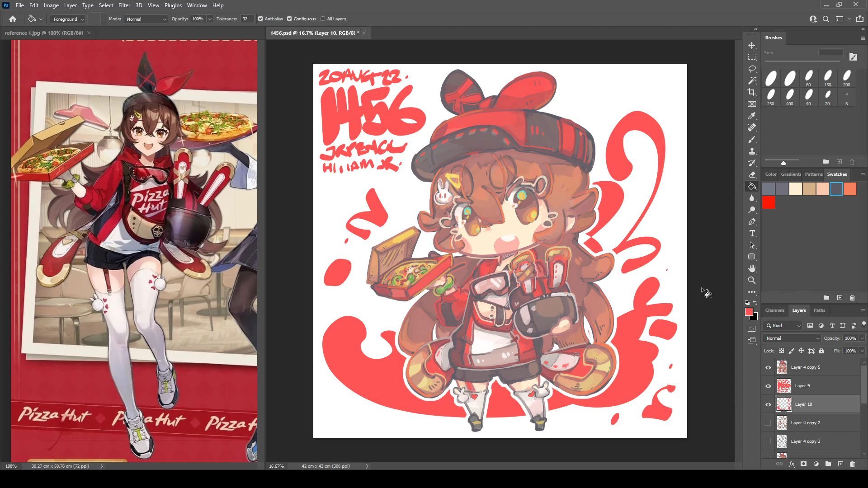Open layer styles fx menu

[792, 464]
